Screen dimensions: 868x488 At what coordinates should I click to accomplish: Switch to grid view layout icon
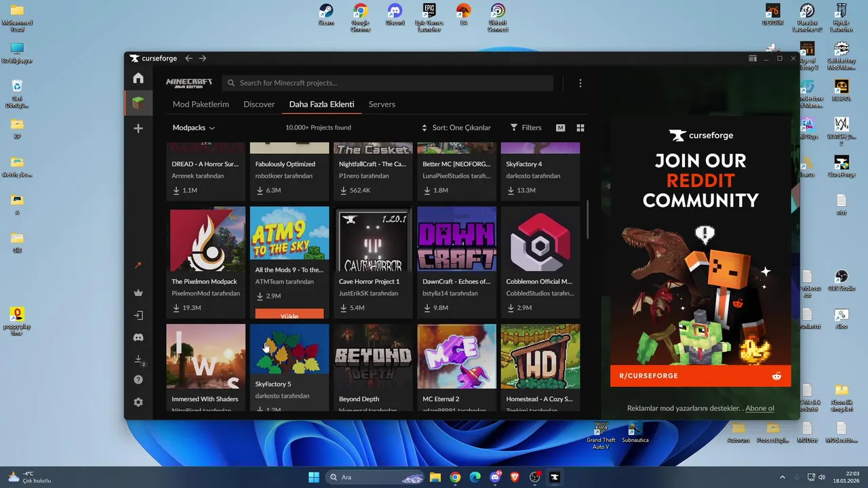tap(580, 127)
